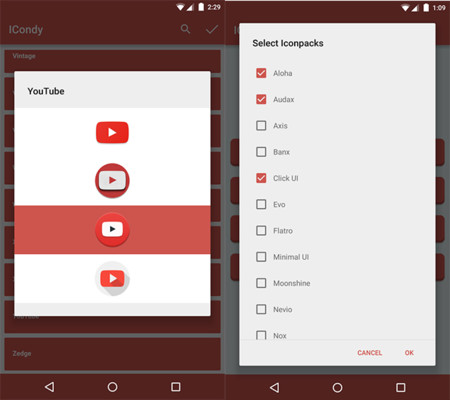Viewport: 450px width, 400px height.
Task: Enable the Nevio iconpack checkbox
Action: click(261, 309)
